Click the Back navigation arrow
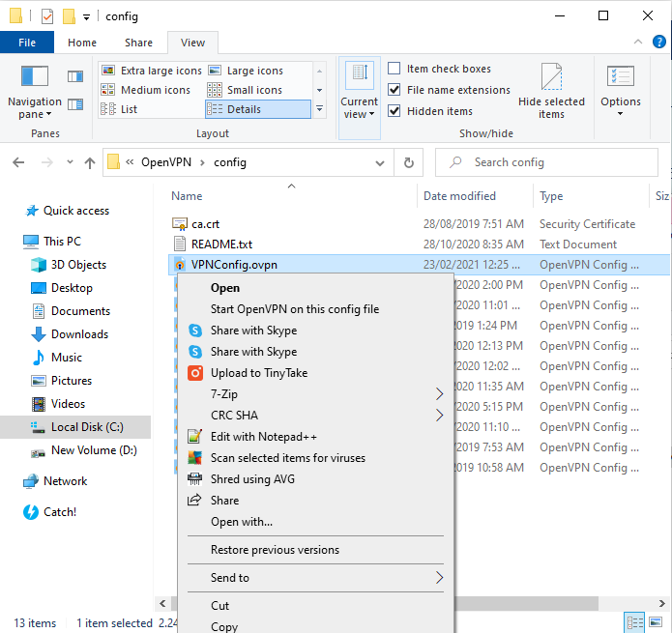Viewport: 672px width, 633px height. 18,162
